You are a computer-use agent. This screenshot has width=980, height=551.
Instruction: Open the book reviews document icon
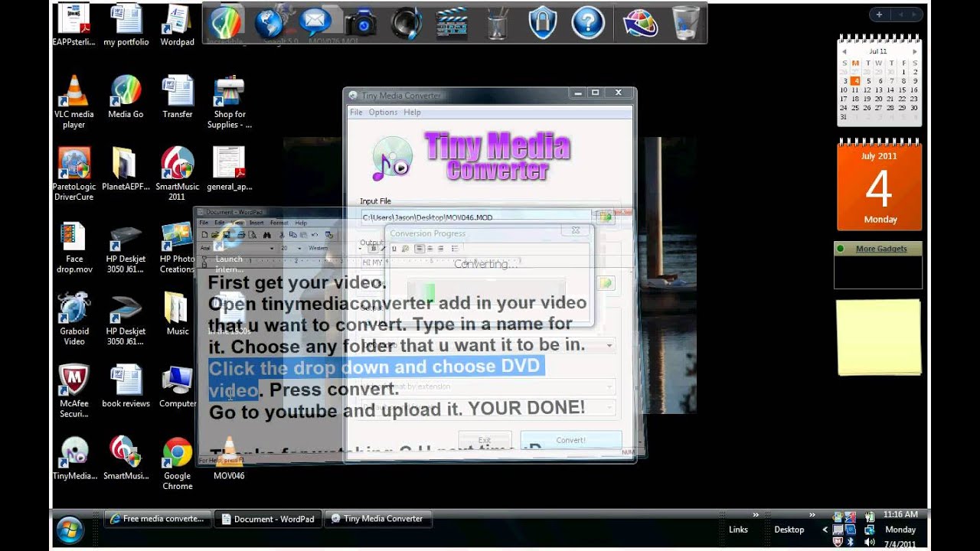tap(126, 386)
